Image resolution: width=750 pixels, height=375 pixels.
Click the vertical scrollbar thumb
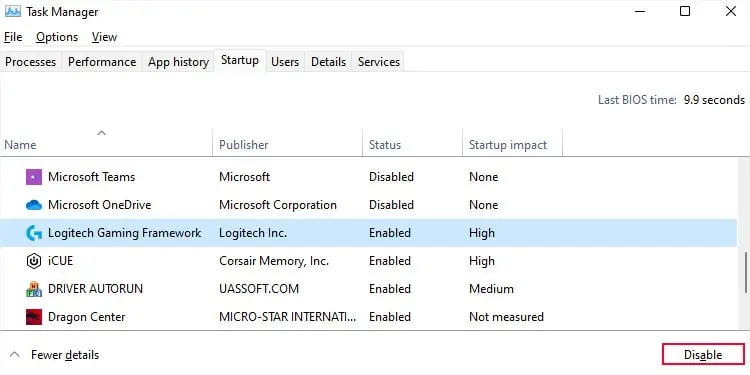pyautogui.click(x=746, y=273)
